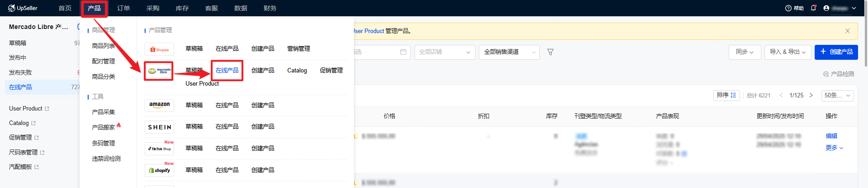Screen dimensions: 868x188
Task: Open Amazon 在线产品 in menu
Action: 227,105
